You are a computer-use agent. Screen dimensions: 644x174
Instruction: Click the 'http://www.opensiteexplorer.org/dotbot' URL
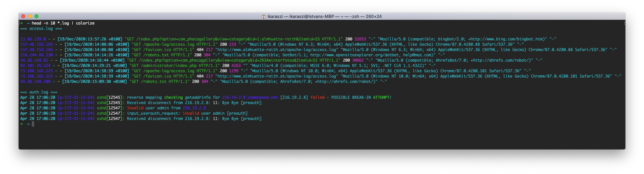click(x=354, y=55)
